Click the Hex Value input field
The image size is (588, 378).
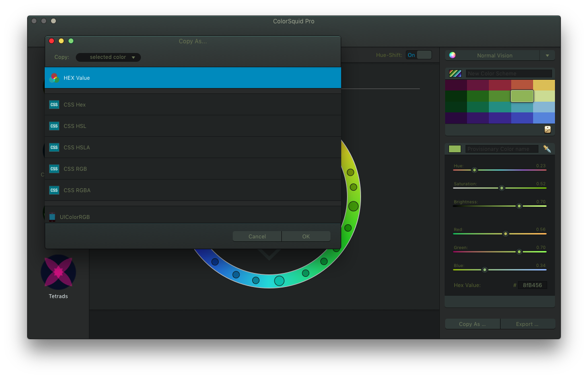(532, 285)
